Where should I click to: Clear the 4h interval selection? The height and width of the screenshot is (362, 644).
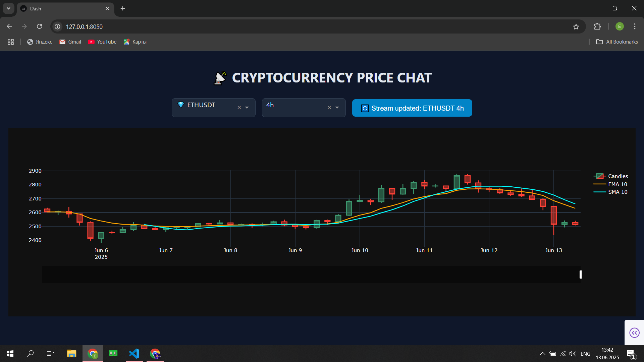329,108
